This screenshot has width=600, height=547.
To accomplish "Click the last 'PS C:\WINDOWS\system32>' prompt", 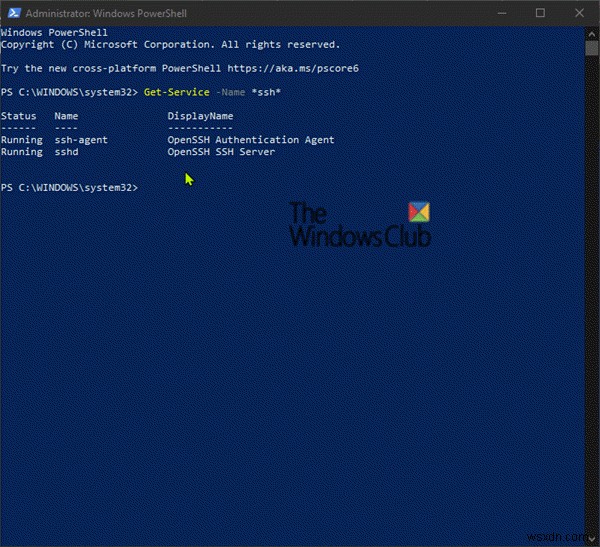I will coord(69,188).
